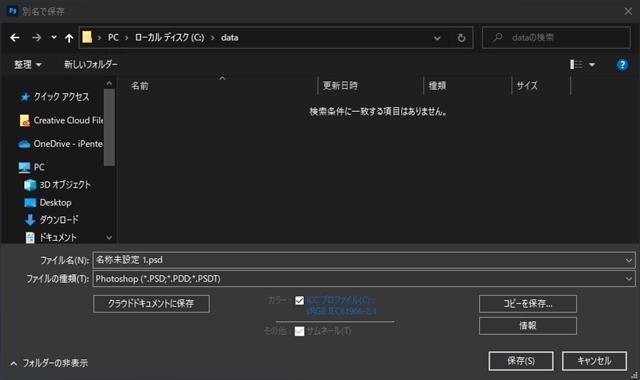Click the 情報 button

[528, 326]
